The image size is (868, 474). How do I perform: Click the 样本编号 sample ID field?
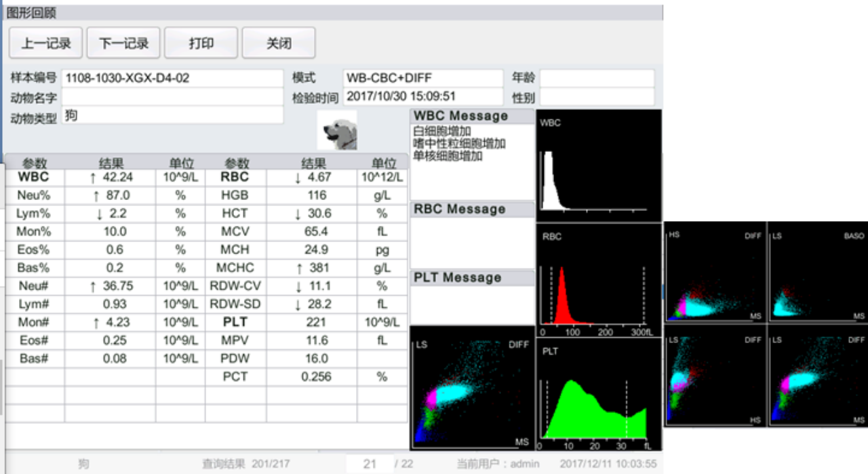point(172,78)
